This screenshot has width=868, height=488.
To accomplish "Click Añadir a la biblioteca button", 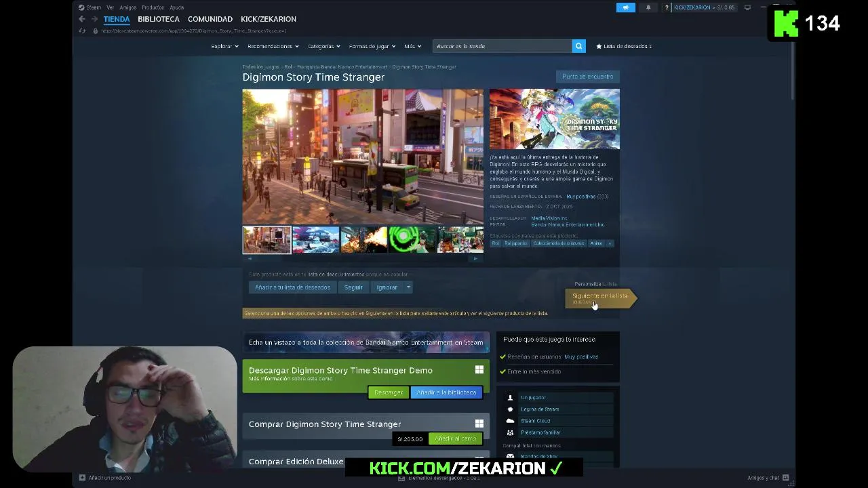I will click(x=446, y=392).
